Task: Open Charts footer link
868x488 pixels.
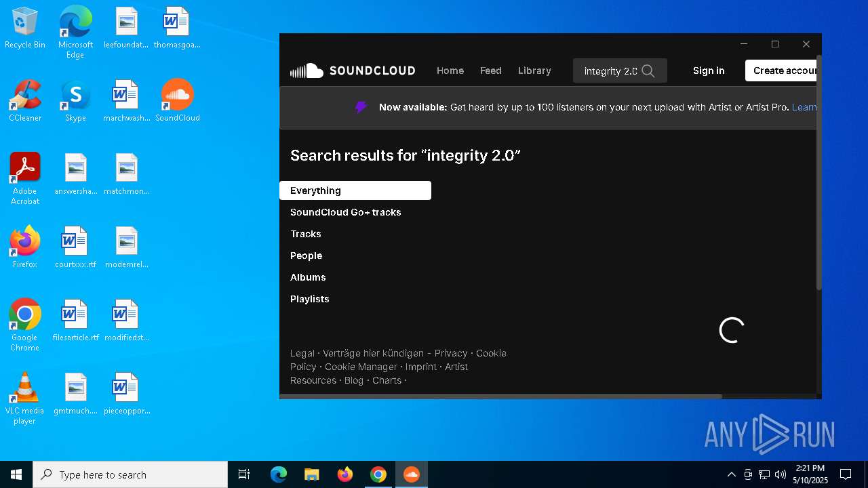Action: 387,380
